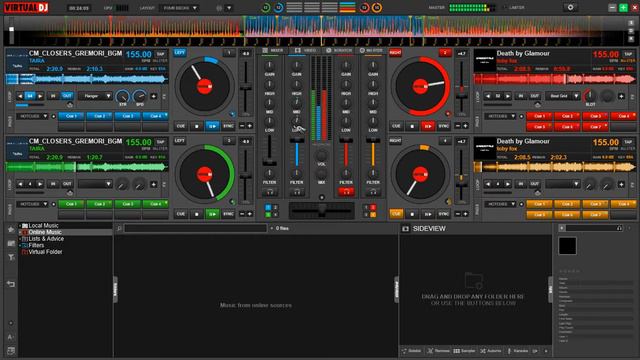Toggle the LEFT crossfader assign on deck 1

tap(180, 53)
